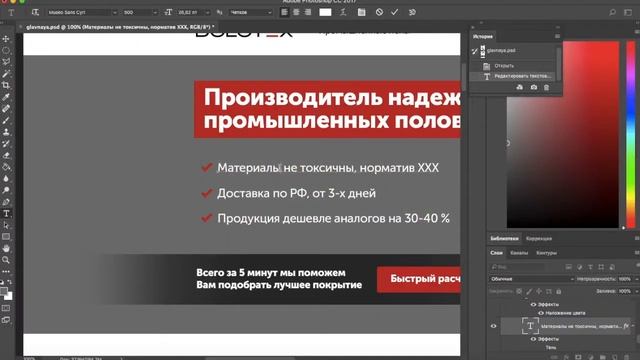Switch to the Контуры tab
Viewport: 640px width, 360px height.
(x=546, y=253)
